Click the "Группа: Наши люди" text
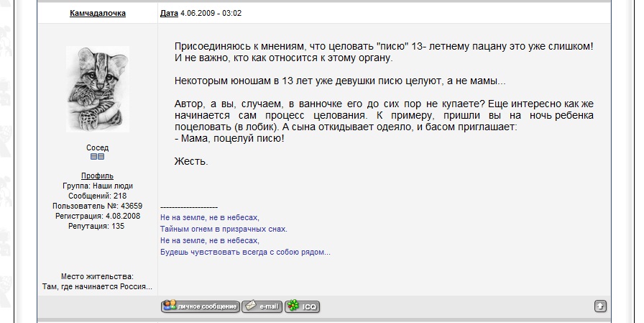644x323 pixels. click(97, 186)
